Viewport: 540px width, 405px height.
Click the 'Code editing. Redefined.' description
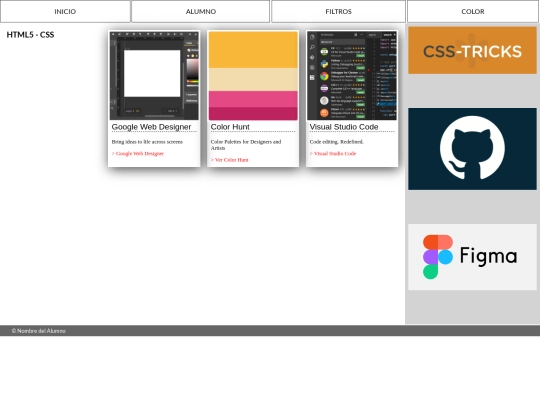[336, 142]
